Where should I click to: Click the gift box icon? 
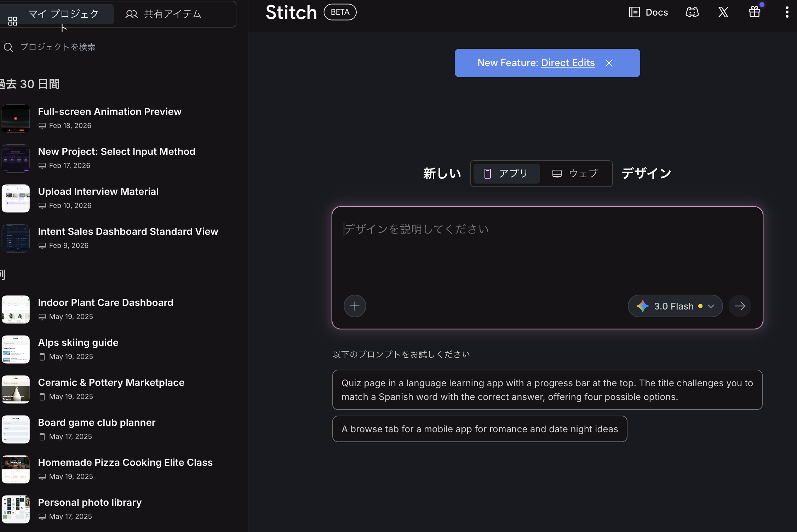(754, 12)
